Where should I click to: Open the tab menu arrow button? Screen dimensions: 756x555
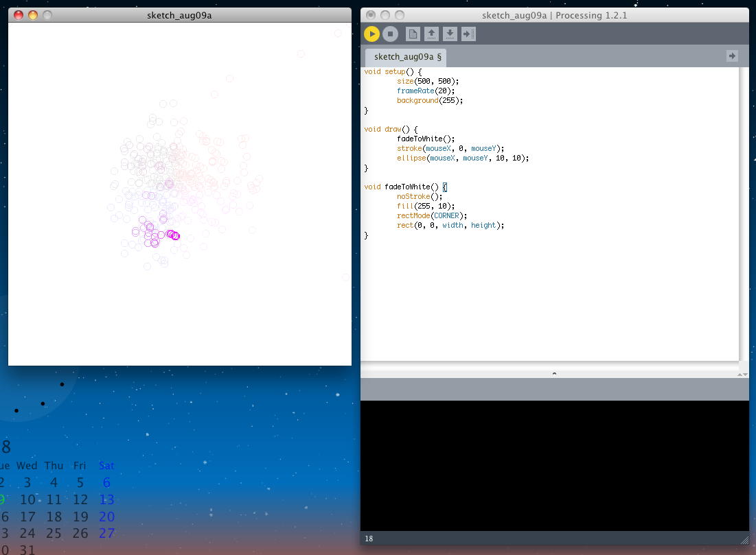click(x=732, y=56)
